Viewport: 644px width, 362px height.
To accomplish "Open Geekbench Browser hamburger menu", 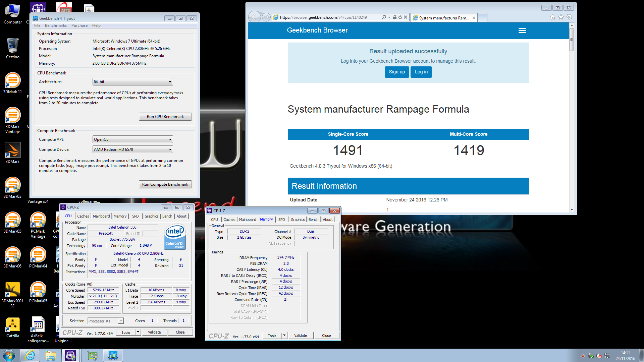I will coord(522,31).
